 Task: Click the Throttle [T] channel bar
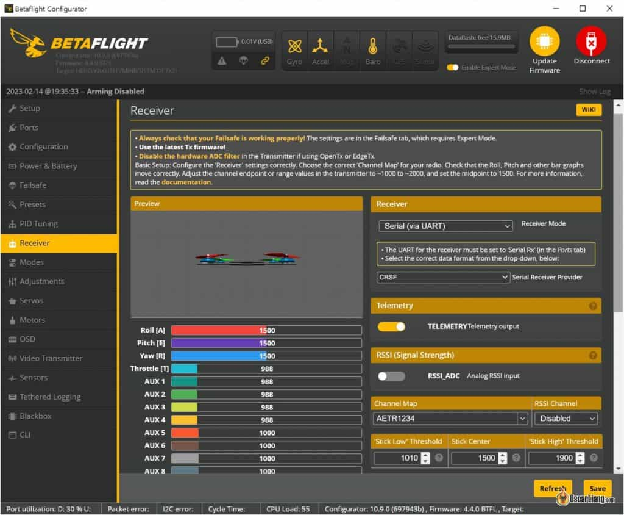click(x=266, y=369)
